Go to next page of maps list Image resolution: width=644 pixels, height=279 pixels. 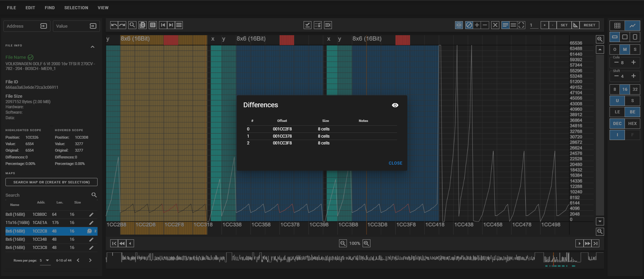90,260
